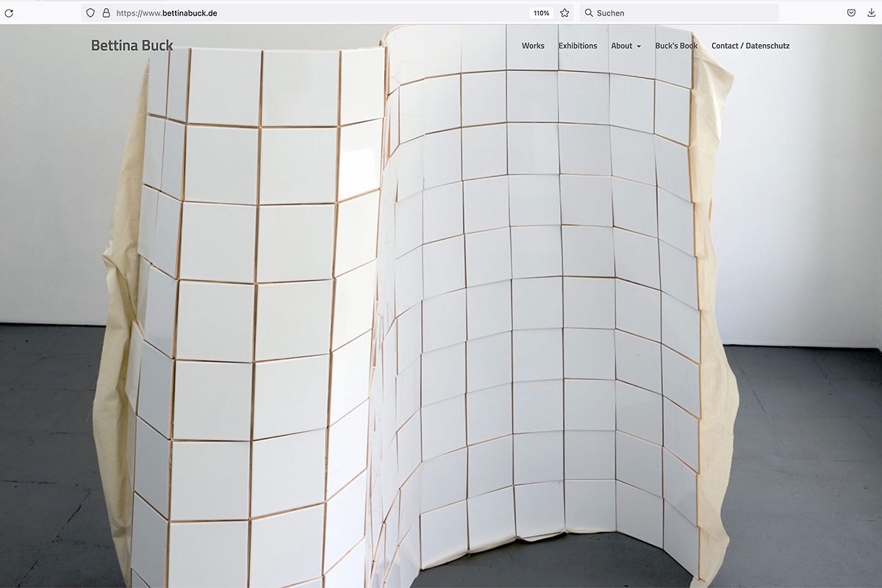
Task: Open the tracking protection shield icon
Action: 90,13
